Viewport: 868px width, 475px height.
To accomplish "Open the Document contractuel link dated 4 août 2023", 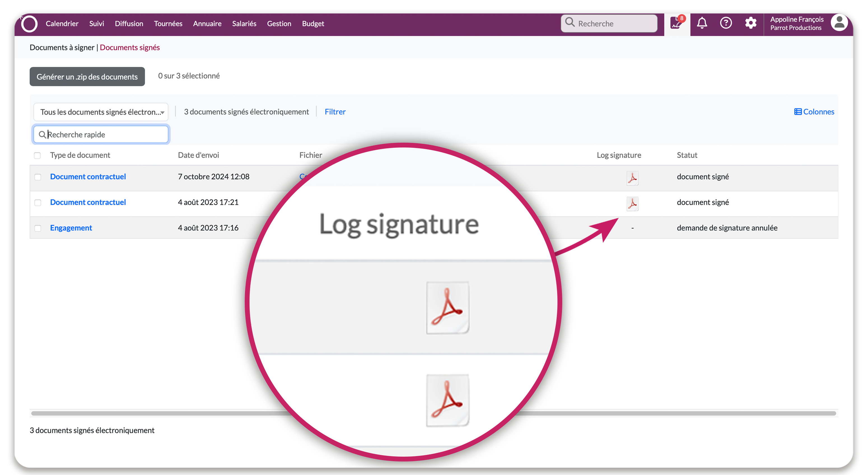I will click(88, 202).
